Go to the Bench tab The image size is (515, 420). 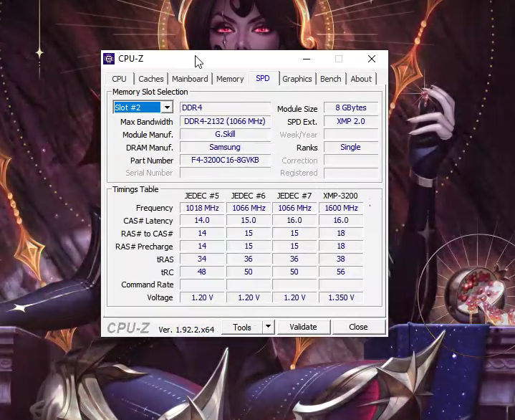[330, 79]
